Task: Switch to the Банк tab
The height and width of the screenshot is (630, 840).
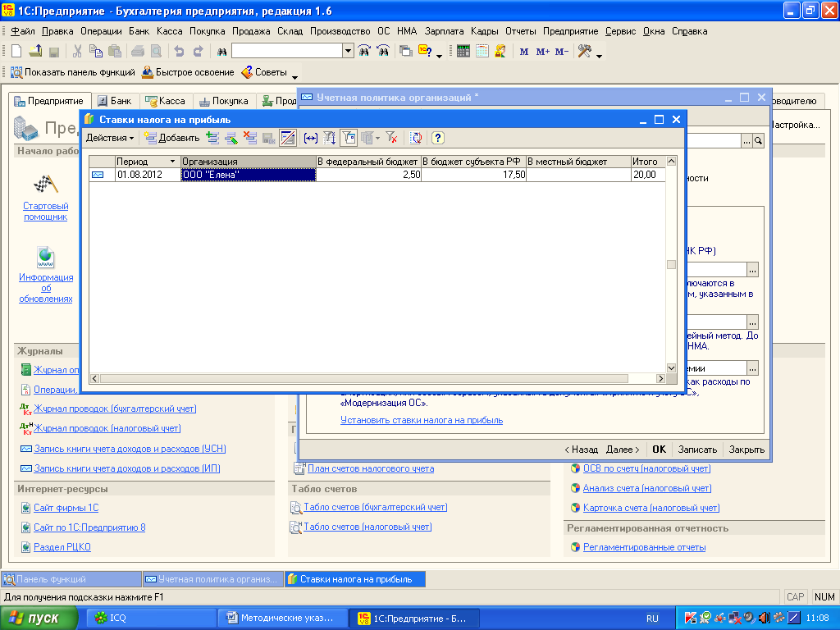Action: [x=115, y=101]
